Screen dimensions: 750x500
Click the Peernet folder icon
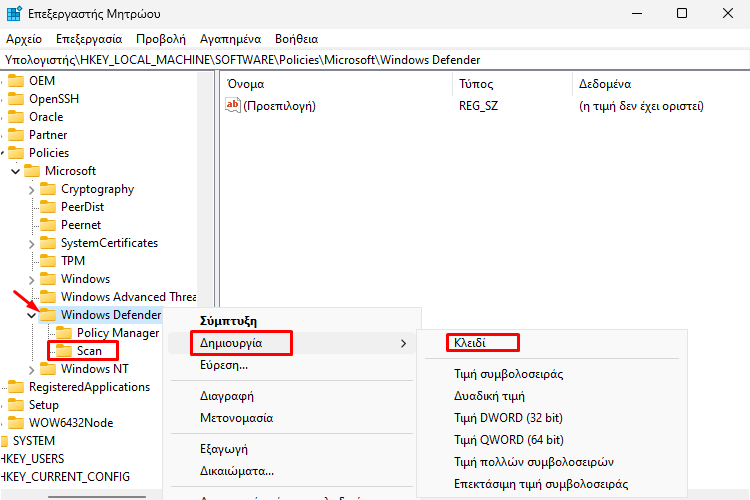click(48, 225)
